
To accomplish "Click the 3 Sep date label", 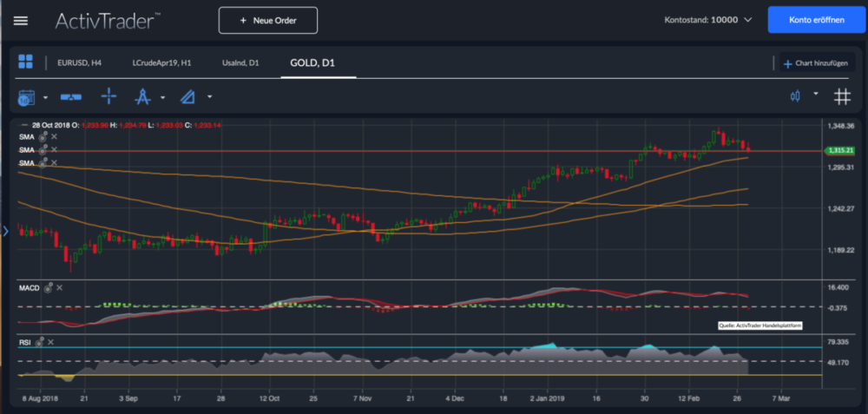I will point(128,398).
